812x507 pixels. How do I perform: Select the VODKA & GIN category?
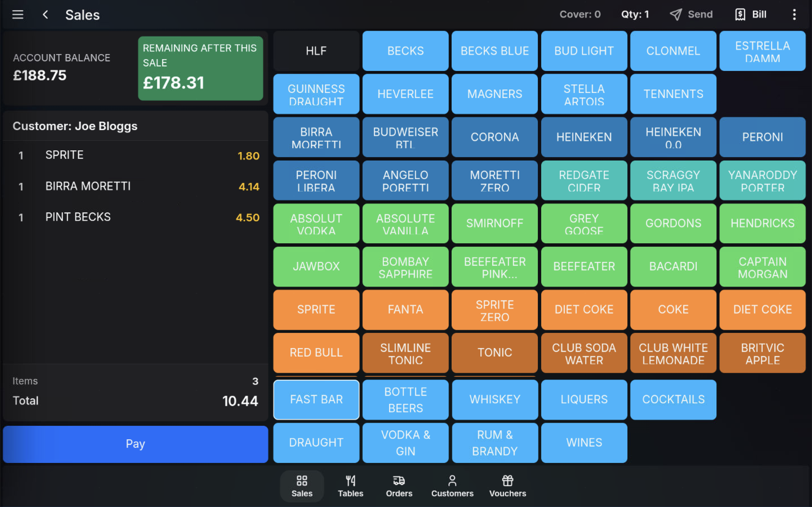click(406, 443)
